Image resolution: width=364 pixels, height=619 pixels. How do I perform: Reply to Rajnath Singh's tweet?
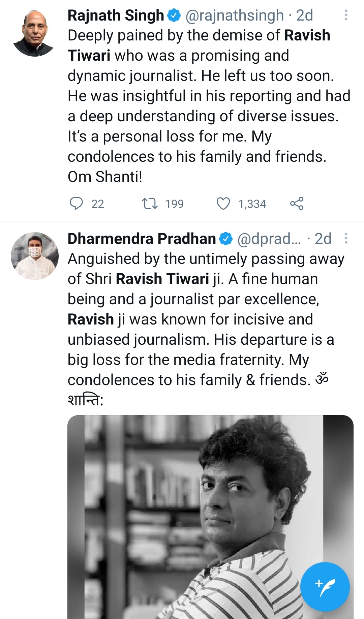click(76, 204)
